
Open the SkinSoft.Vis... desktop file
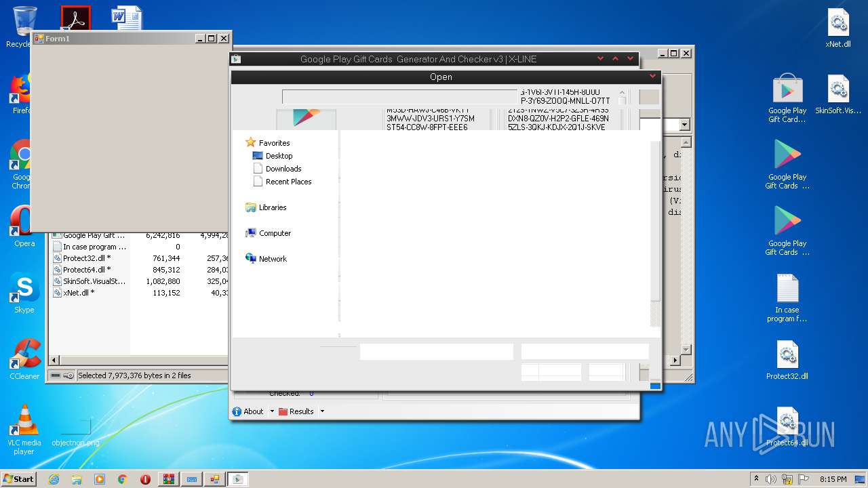click(838, 94)
